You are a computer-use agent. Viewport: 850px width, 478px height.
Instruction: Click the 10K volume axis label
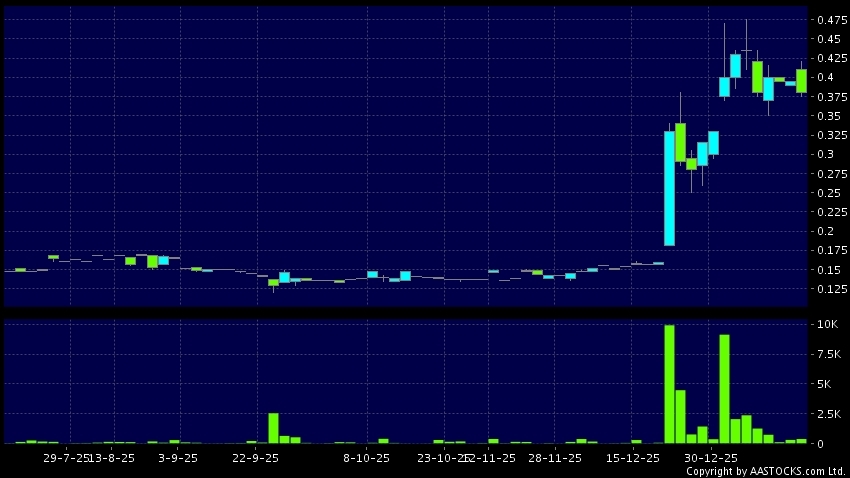[826, 325]
